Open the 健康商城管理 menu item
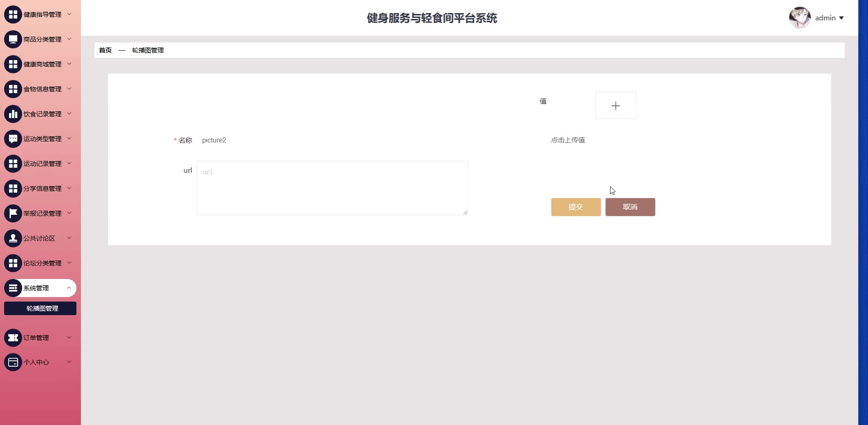868x425 pixels. (40, 64)
